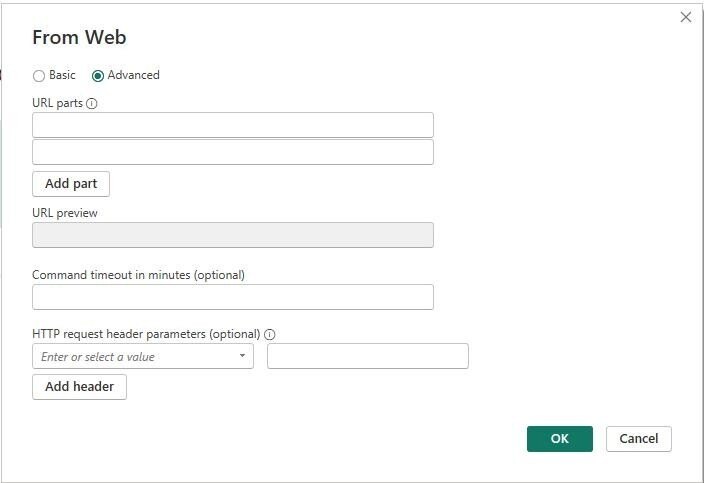Click the Command timeout in minutes label
Screen dimensions: 704x483
(x=138, y=275)
